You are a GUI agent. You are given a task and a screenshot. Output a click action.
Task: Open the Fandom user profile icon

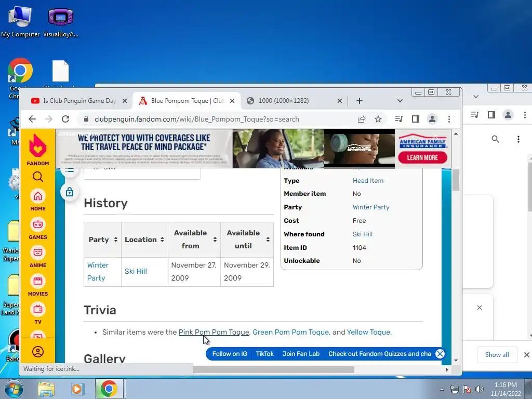pos(37,352)
